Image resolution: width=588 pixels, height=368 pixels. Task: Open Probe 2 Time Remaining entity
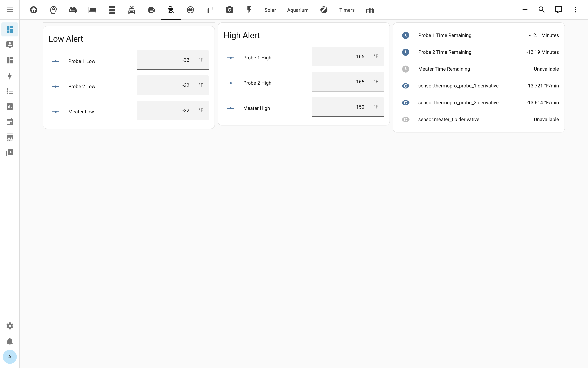point(479,52)
